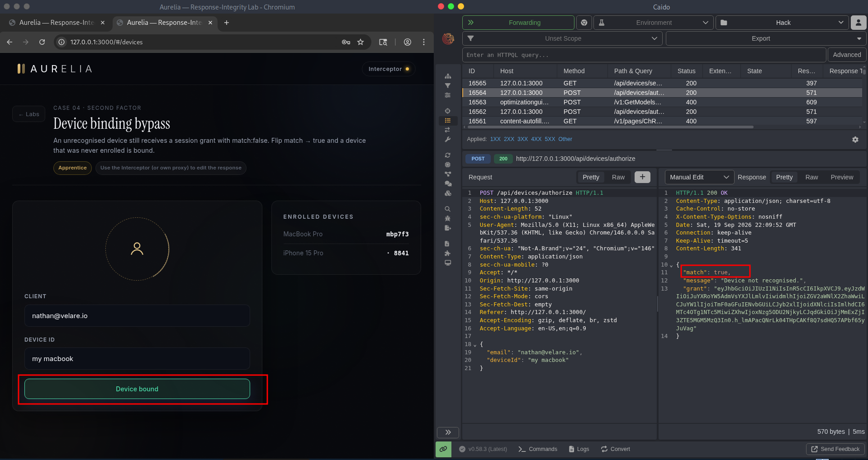Collapse JSON body at response line 10
Image resolution: width=868 pixels, height=460 pixels.
pyautogui.click(x=671, y=265)
